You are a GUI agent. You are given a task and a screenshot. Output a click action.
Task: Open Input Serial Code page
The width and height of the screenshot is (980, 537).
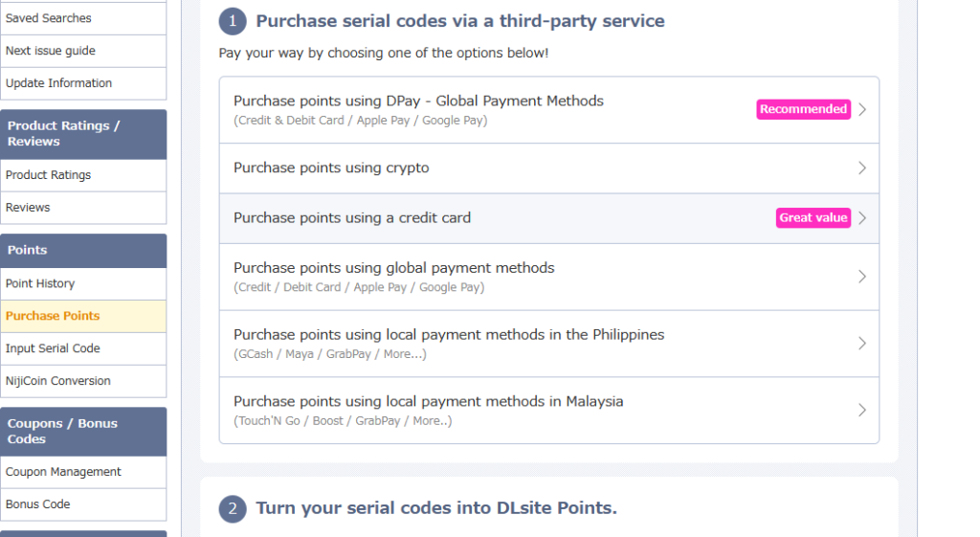53,348
